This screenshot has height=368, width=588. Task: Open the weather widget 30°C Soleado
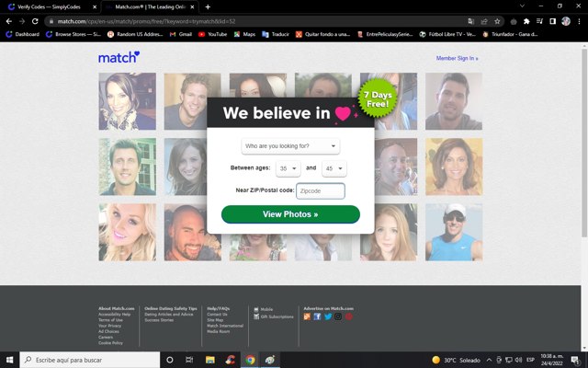[x=456, y=360]
